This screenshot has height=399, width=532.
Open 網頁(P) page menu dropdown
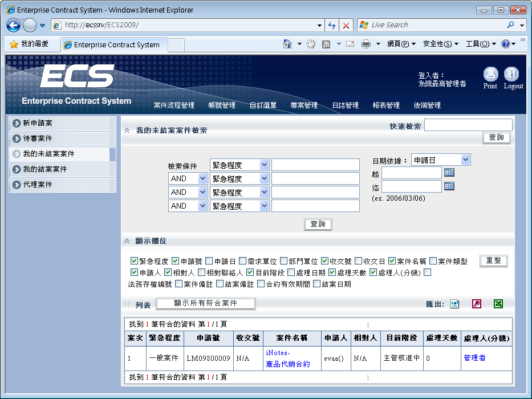tap(401, 44)
